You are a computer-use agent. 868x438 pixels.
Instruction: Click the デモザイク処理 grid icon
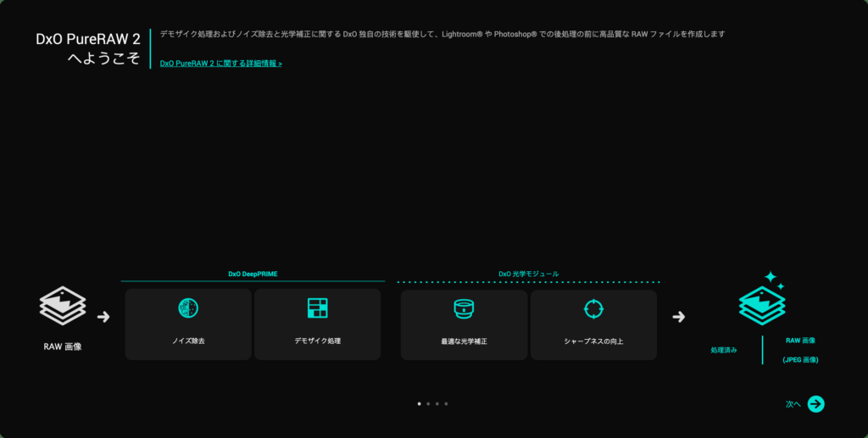318,308
